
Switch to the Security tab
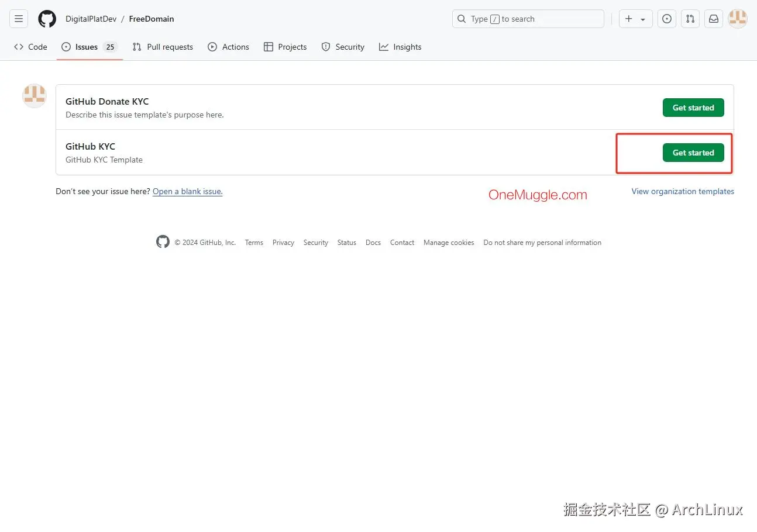[x=343, y=47]
